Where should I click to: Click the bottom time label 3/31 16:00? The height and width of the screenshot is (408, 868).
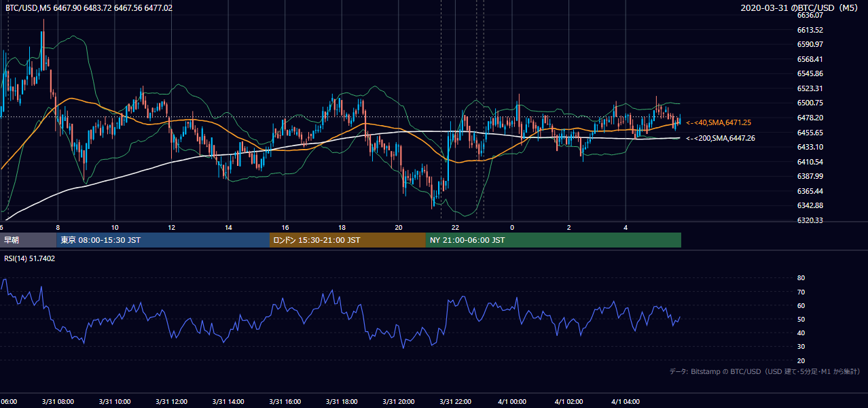[284, 402]
